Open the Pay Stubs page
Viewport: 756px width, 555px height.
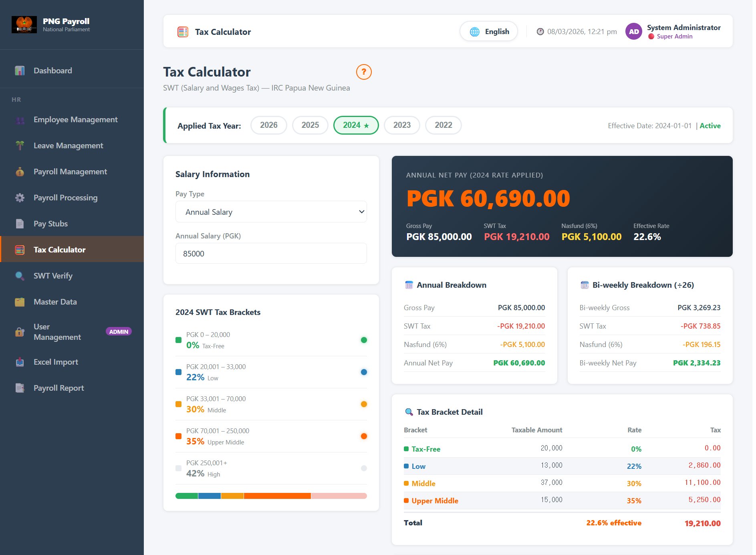click(72, 224)
